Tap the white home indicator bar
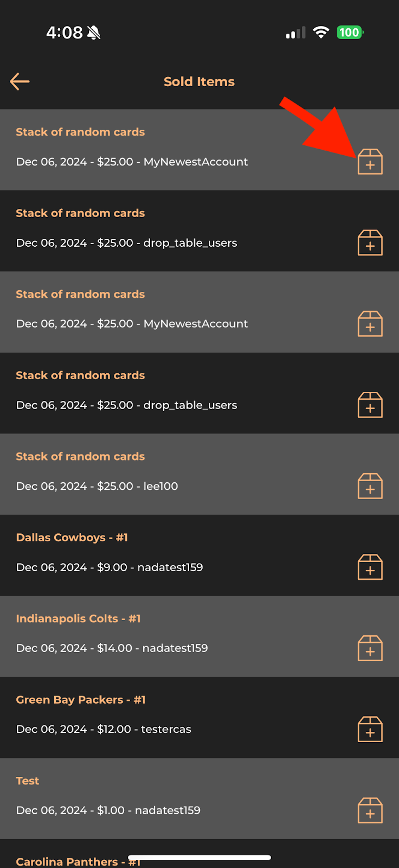 coord(200,858)
